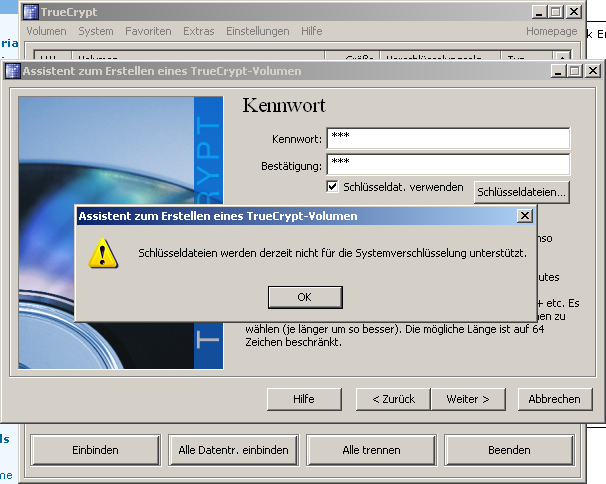Click the wizard window title bar icon
Viewport: 606px width, 484px height.
coord(12,71)
